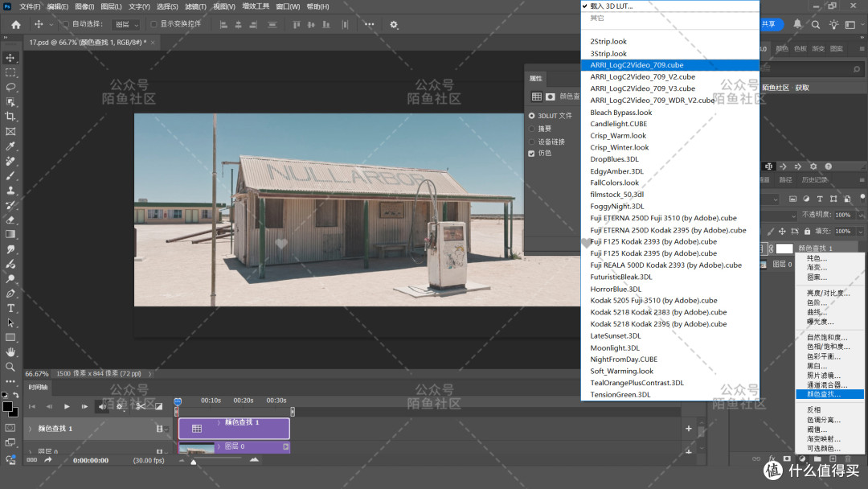Select the Hand tool
The height and width of the screenshot is (489, 868).
pos(10,351)
